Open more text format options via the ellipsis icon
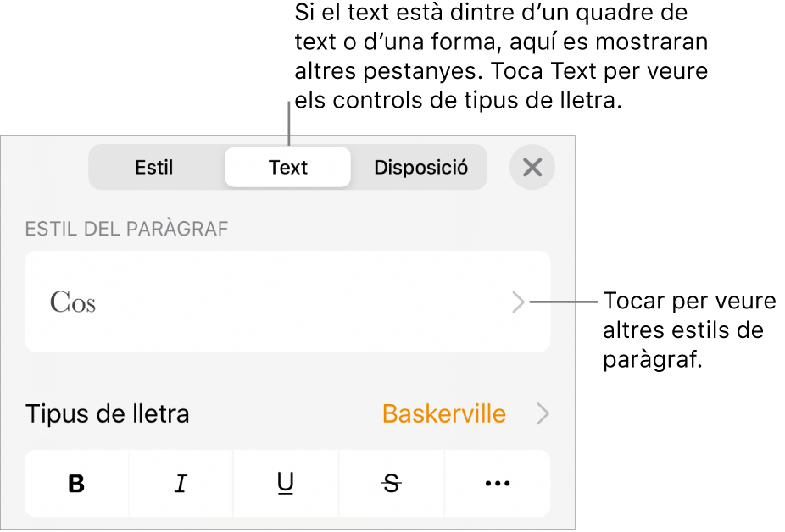 (x=497, y=483)
